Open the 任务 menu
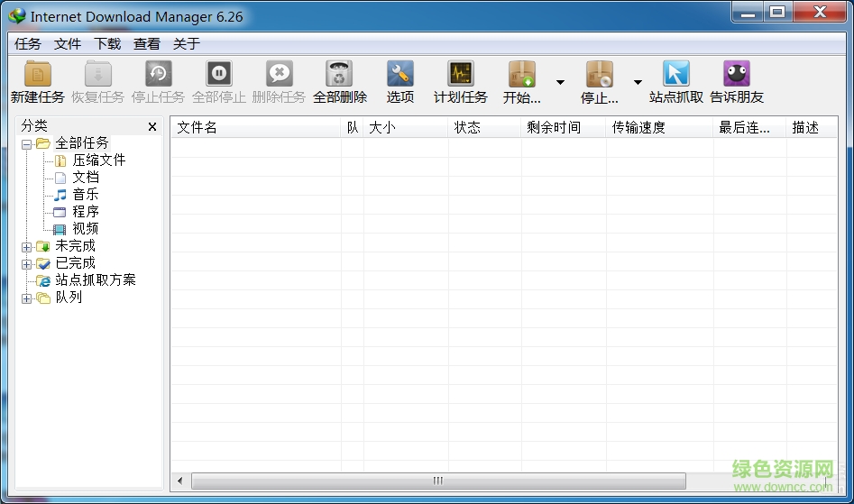Viewport: 854px width, 504px height. point(28,44)
